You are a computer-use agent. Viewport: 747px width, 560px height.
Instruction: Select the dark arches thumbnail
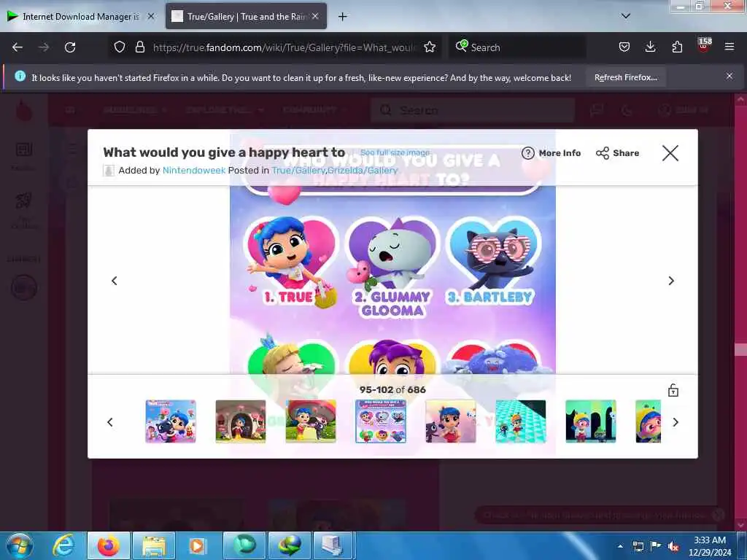coord(591,421)
